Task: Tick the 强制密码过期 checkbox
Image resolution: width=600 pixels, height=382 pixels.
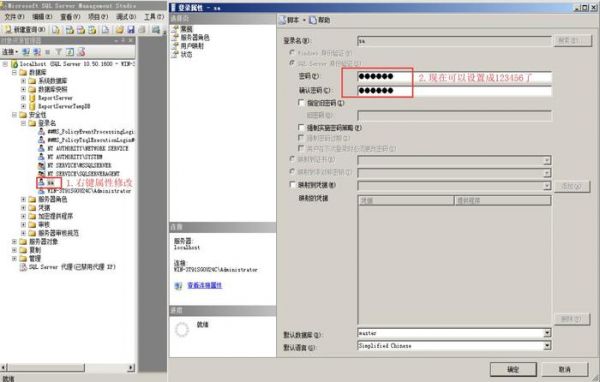Action: click(x=301, y=137)
